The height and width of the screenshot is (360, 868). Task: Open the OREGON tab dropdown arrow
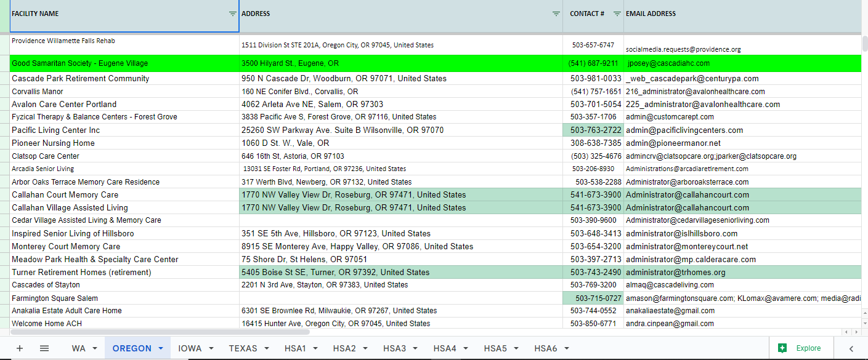[161, 348]
